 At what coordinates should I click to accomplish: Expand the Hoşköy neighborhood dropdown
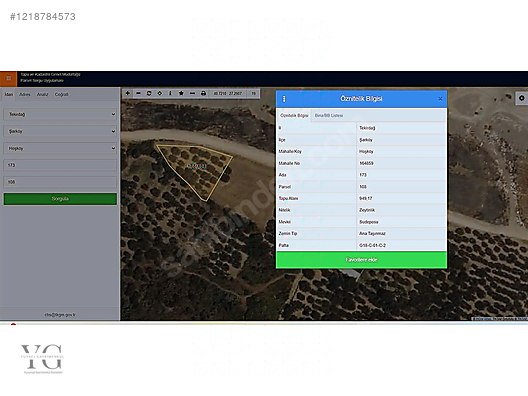(60, 148)
